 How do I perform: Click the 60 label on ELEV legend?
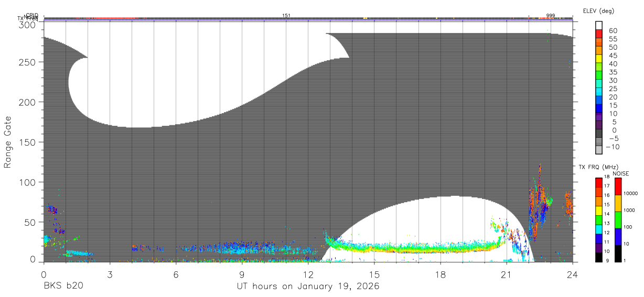[x=613, y=31]
